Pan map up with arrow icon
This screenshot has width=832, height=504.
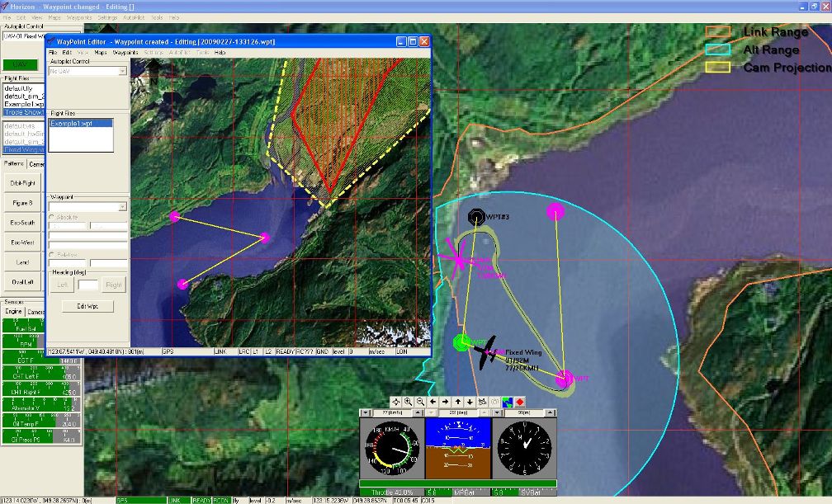pos(458,402)
